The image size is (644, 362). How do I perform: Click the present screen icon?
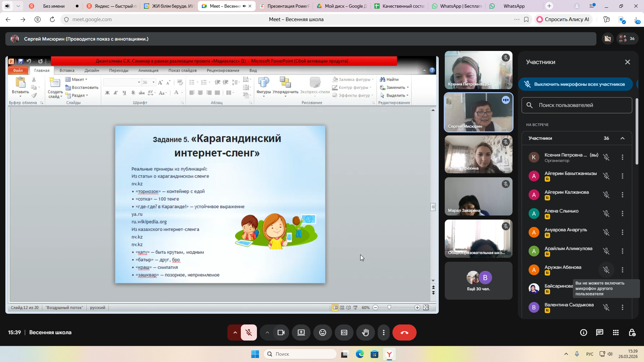click(301, 333)
